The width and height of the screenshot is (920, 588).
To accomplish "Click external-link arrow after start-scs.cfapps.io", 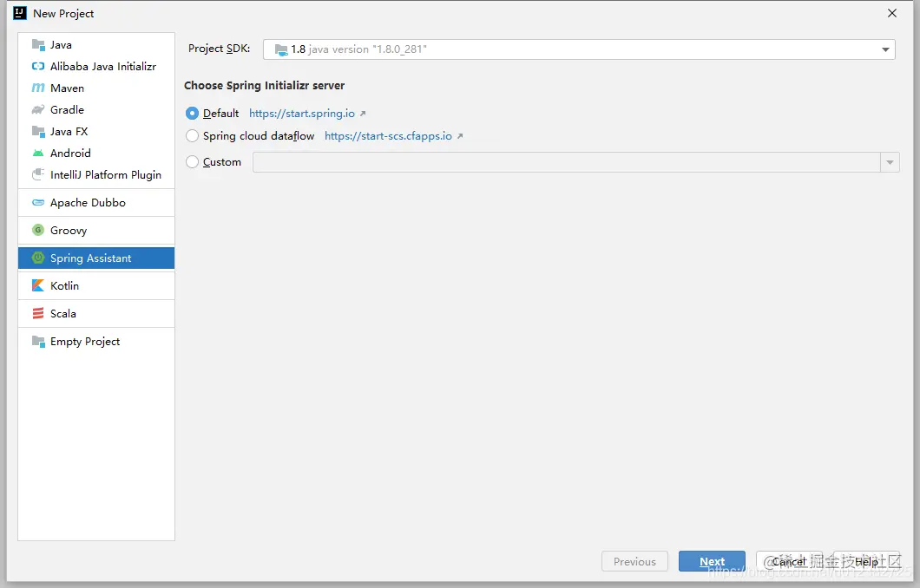I will click(x=460, y=136).
